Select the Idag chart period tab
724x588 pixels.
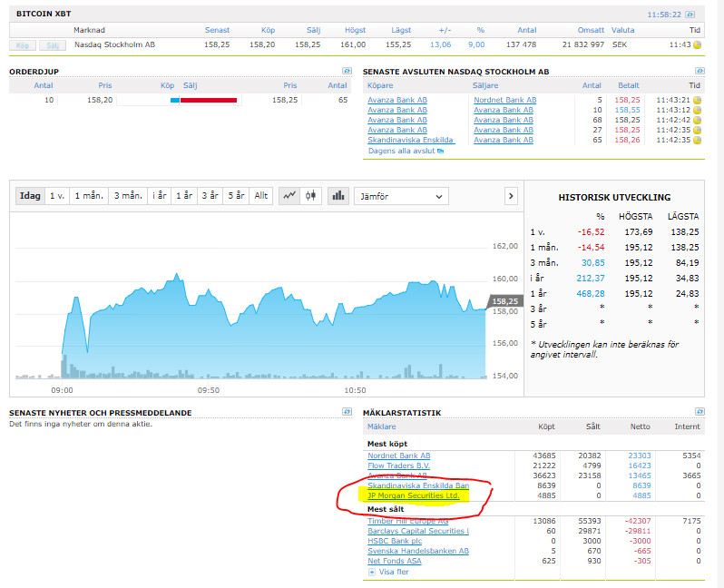tap(30, 196)
